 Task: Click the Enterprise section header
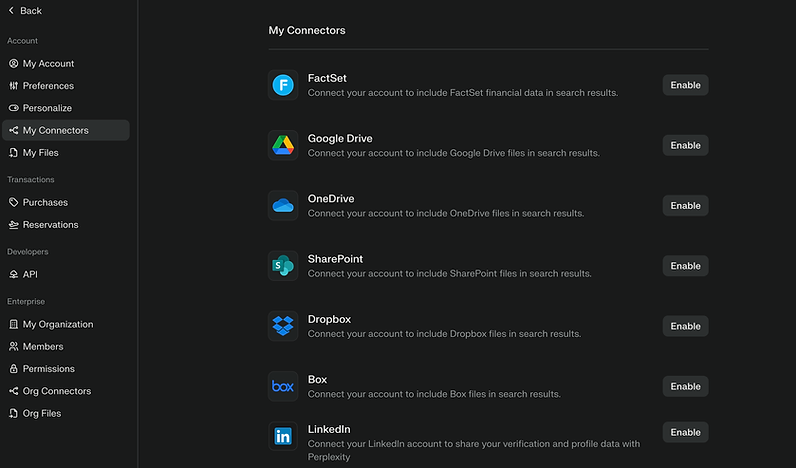coord(26,302)
